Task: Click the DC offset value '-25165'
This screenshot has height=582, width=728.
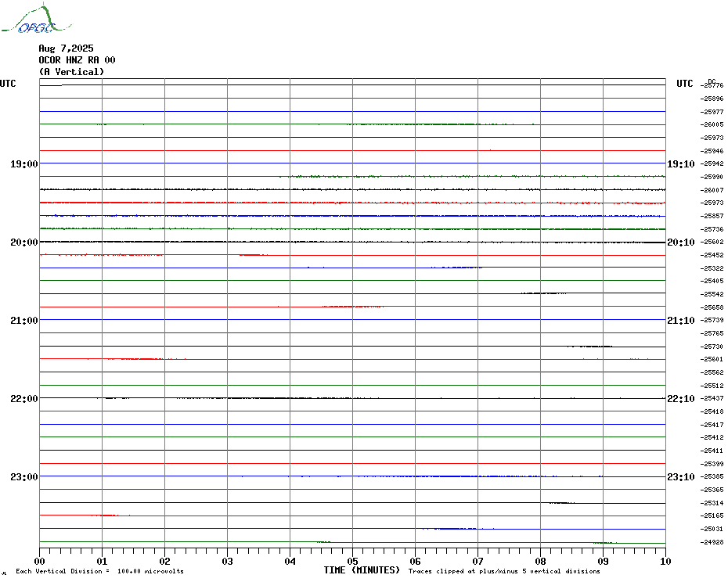Action: (712, 516)
